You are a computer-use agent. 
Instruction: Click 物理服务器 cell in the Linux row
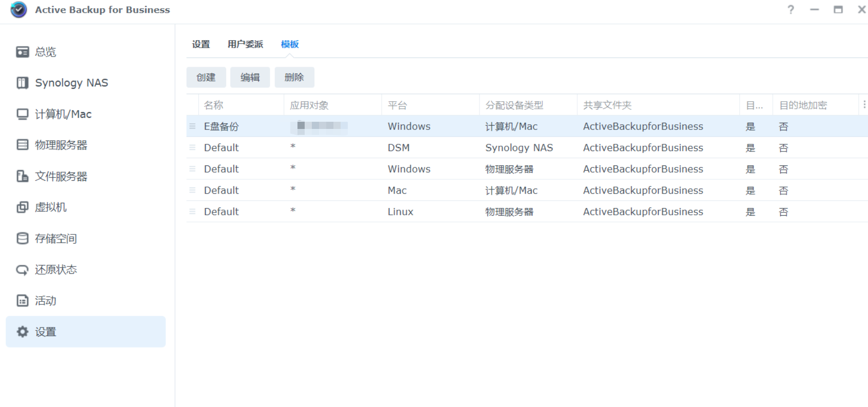pos(509,211)
